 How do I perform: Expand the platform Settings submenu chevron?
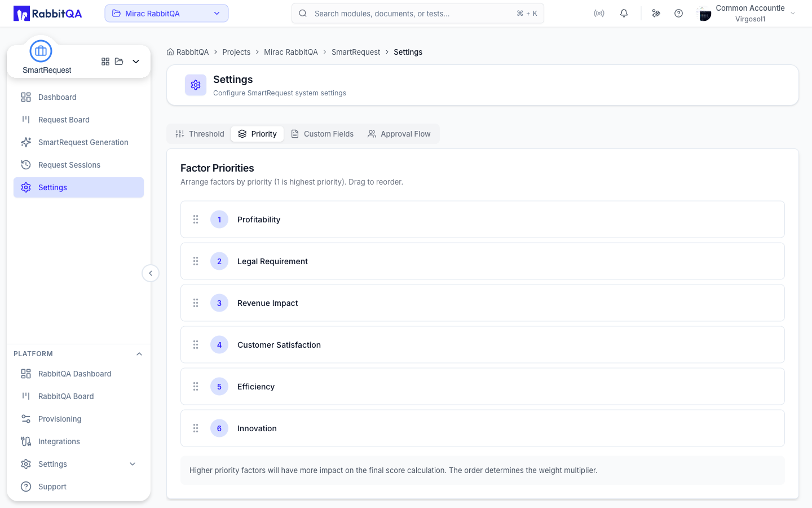[x=133, y=464]
